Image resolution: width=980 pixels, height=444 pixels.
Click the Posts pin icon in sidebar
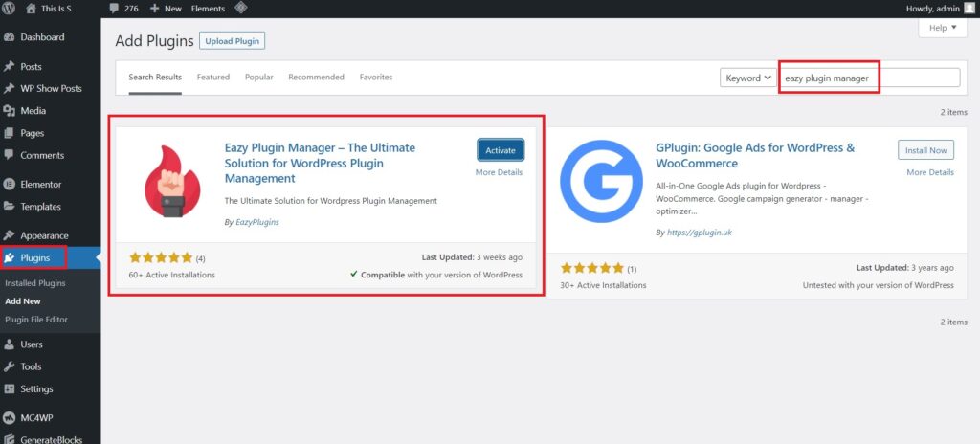pyautogui.click(x=9, y=66)
